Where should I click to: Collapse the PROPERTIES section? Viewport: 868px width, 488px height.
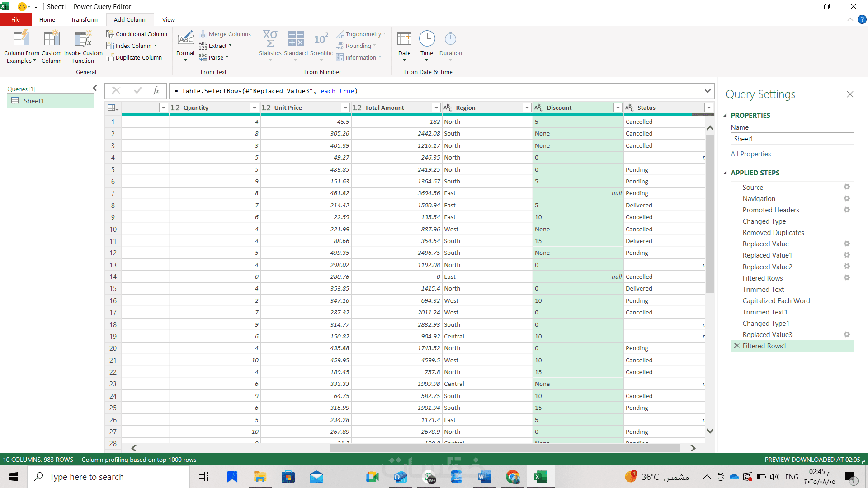(x=725, y=115)
